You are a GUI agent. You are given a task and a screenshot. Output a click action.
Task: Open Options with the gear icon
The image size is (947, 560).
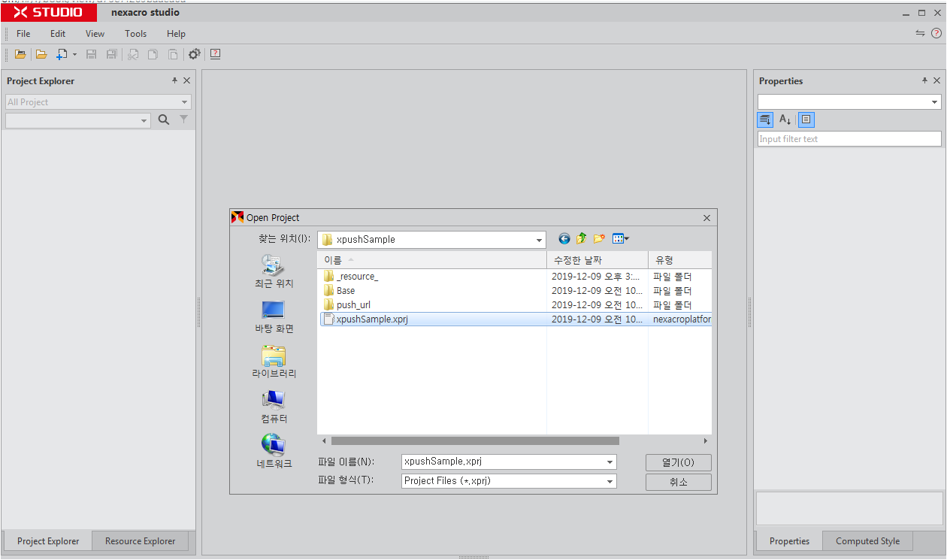(x=195, y=54)
